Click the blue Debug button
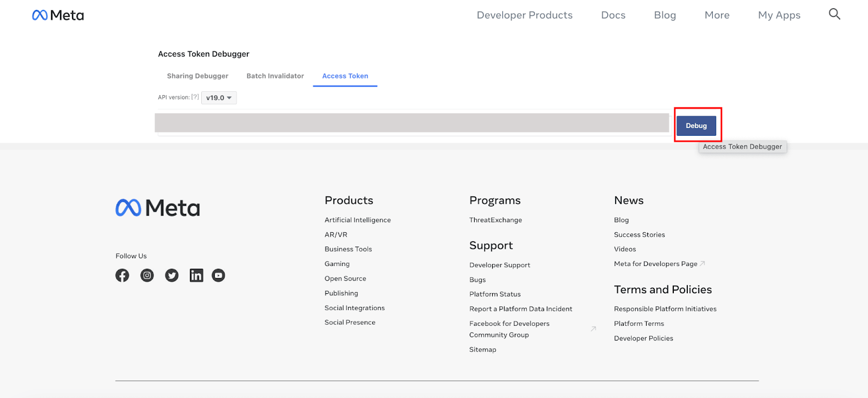Image resolution: width=868 pixels, height=398 pixels. (696, 126)
